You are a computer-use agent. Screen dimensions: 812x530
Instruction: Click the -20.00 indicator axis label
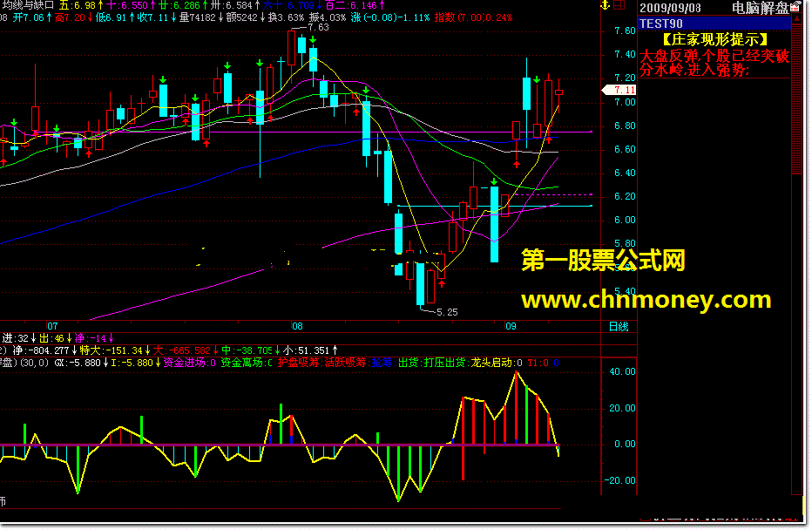coord(619,480)
